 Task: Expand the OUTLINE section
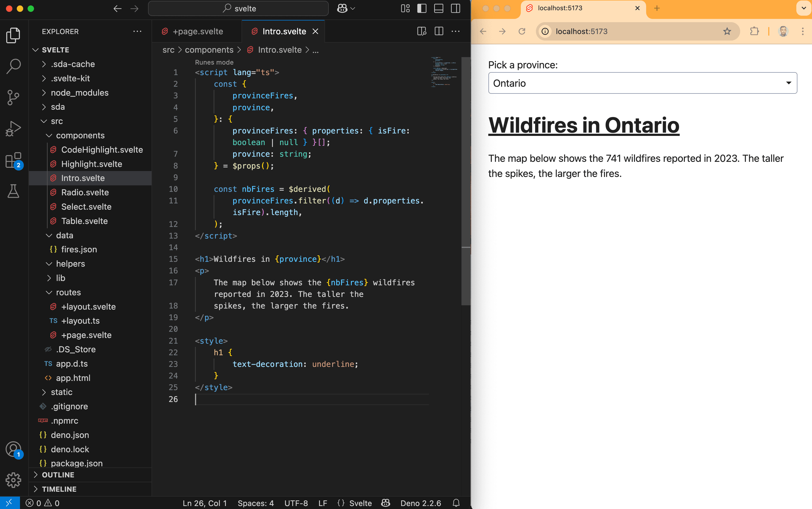click(58, 475)
